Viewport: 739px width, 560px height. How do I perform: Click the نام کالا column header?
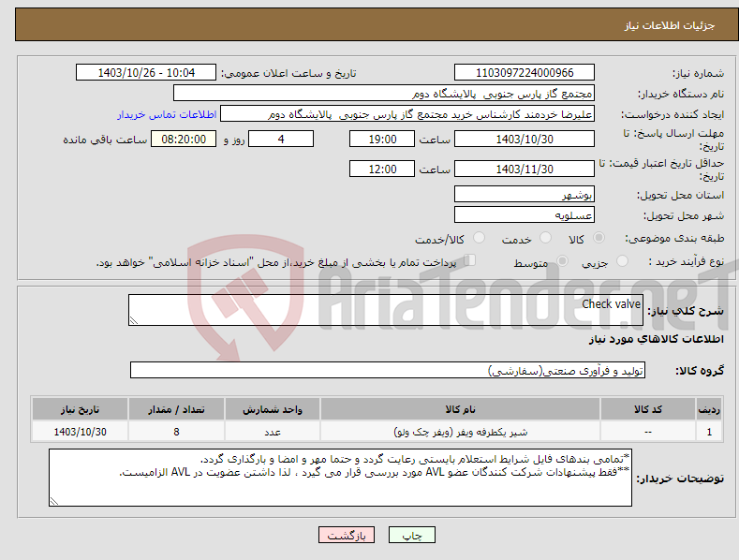(x=460, y=409)
